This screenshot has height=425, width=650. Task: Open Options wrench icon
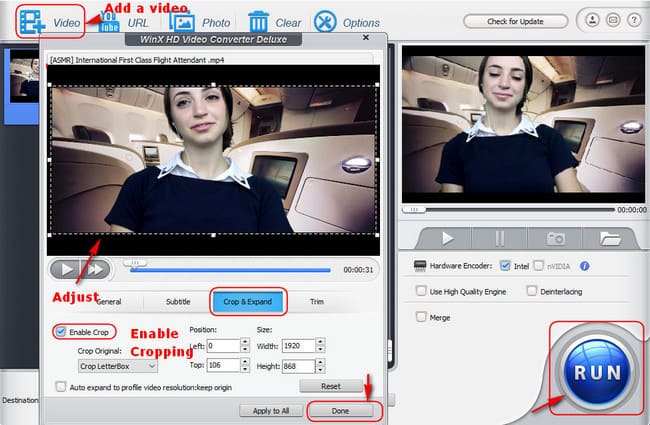[x=325, y=22]
